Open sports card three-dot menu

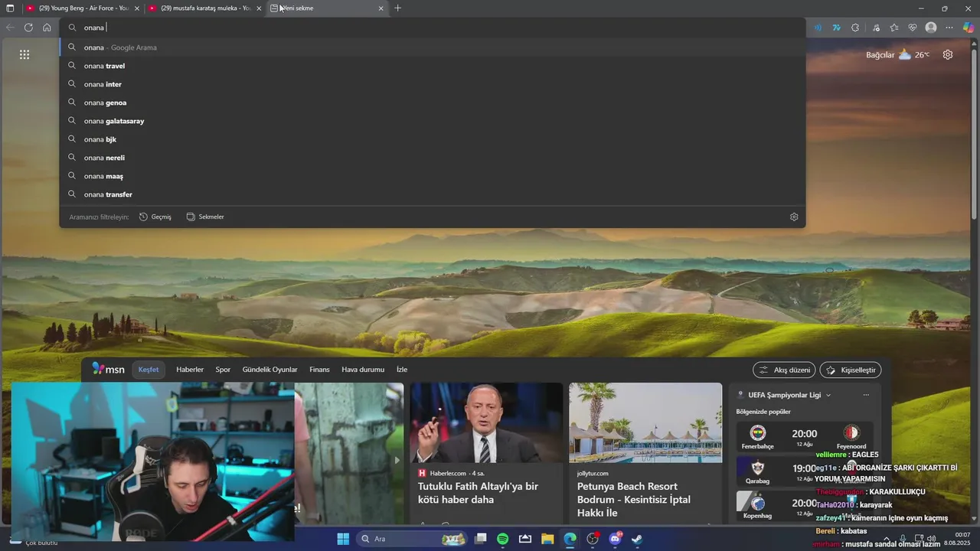[x=866, y=395]
